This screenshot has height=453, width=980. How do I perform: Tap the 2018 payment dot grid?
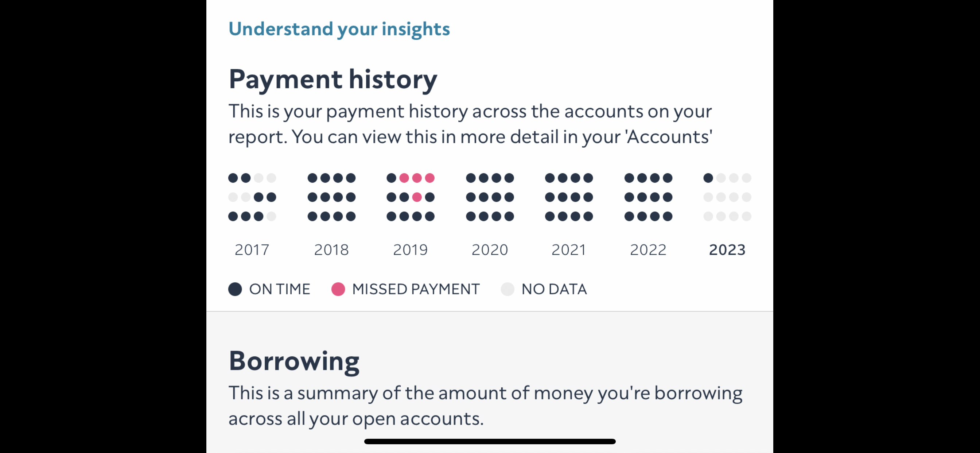click(331, 197)
